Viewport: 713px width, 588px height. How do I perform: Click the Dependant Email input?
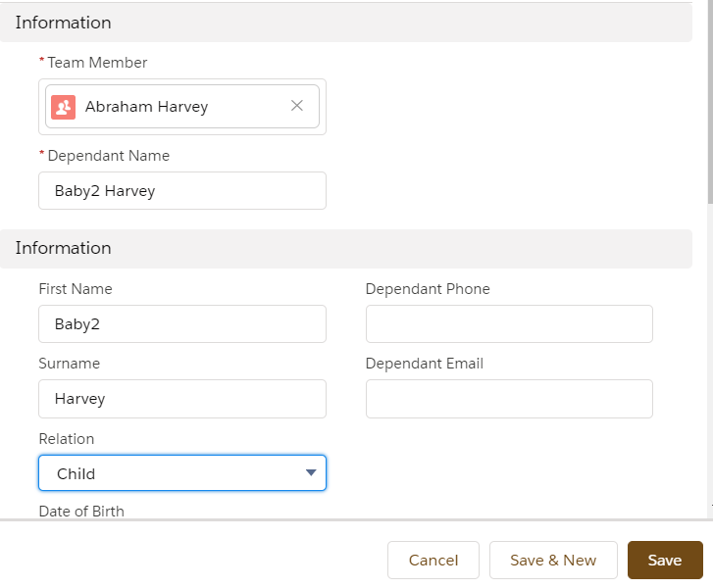pos(509,399)
